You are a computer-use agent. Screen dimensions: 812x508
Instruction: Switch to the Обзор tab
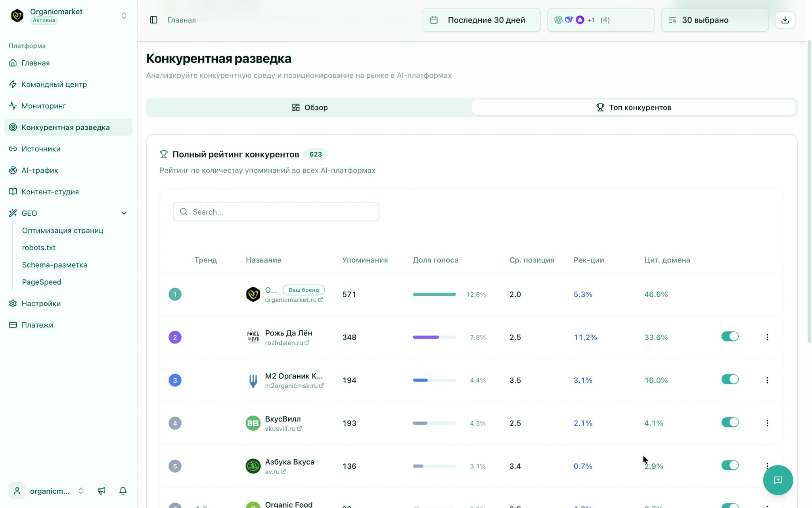[x=309, y=107]
